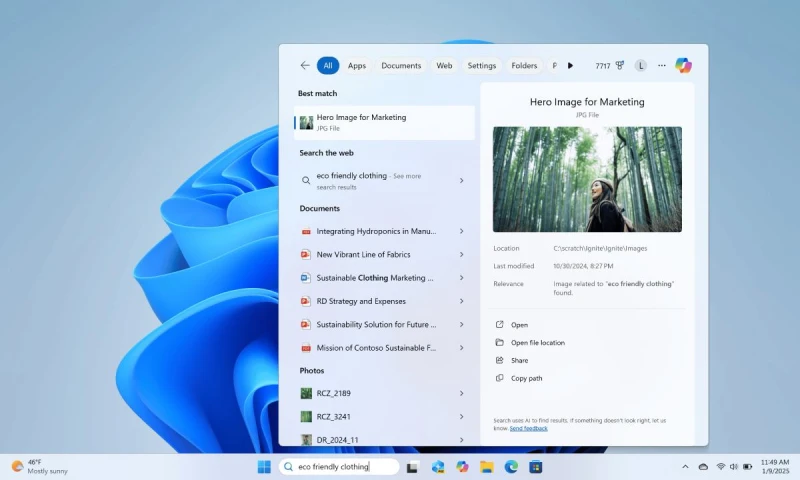800x480 pixels.
Task: Switch to the Folders filter tab
Action: [524, 65]
